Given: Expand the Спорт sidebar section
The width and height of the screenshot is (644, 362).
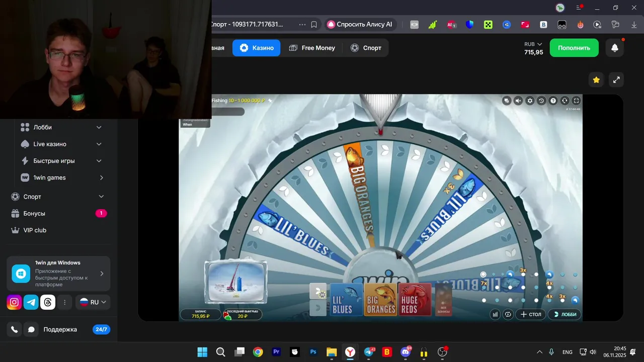Looking at the screenshot, I should 58,197.
